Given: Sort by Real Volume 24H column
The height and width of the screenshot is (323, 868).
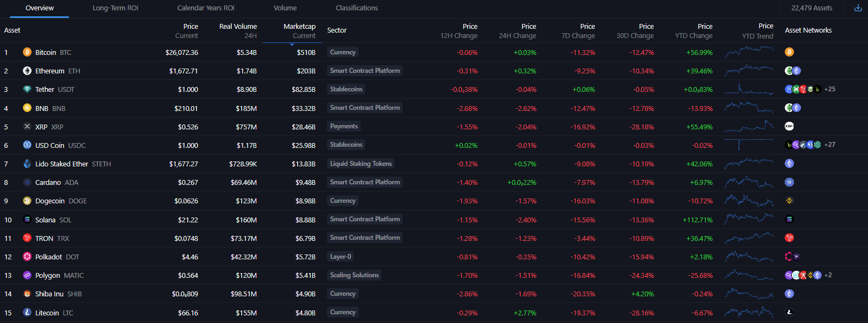Looking at the screenshot, I should pyautogui.click(x=238, y=31).
